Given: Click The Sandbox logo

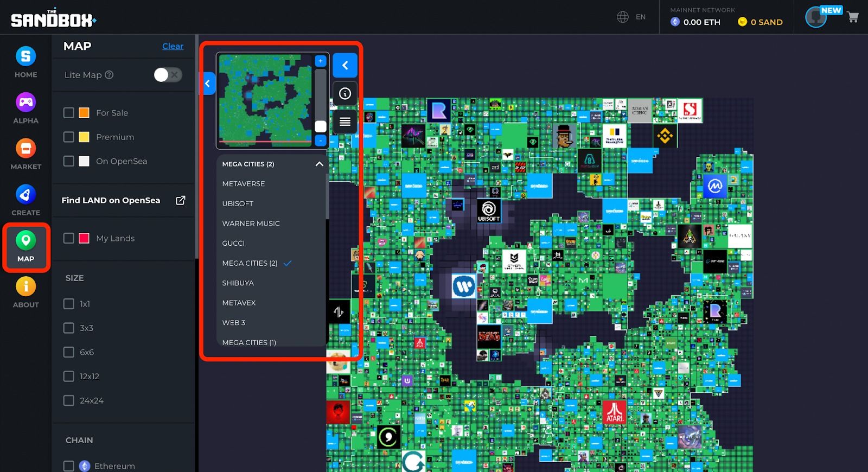Looking at the screenshot, I should click(54, 19).
